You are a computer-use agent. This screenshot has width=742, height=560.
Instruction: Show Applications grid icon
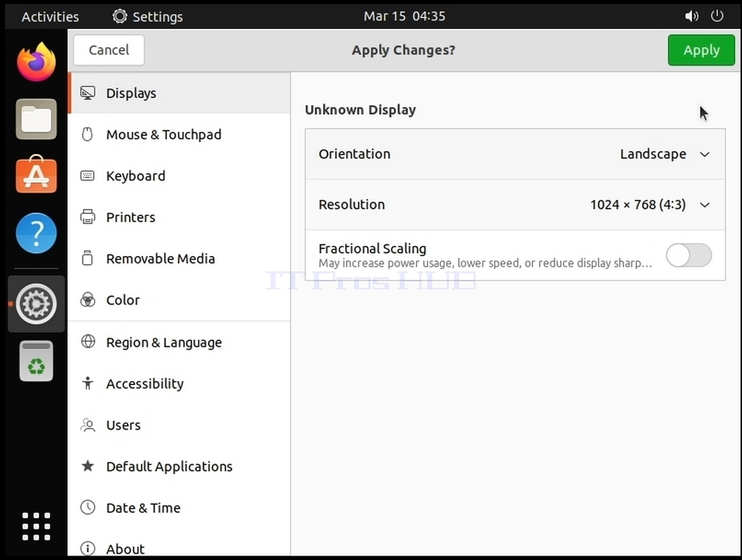tap(36, 527)
